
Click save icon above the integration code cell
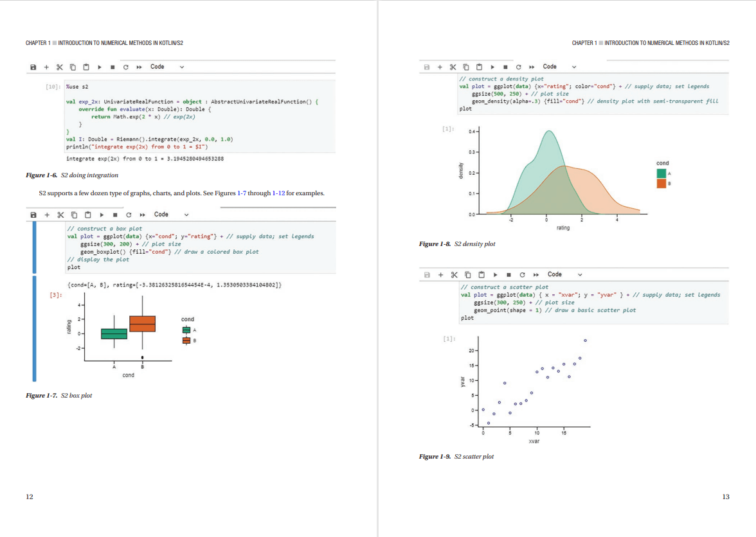[x=33, y=67]
